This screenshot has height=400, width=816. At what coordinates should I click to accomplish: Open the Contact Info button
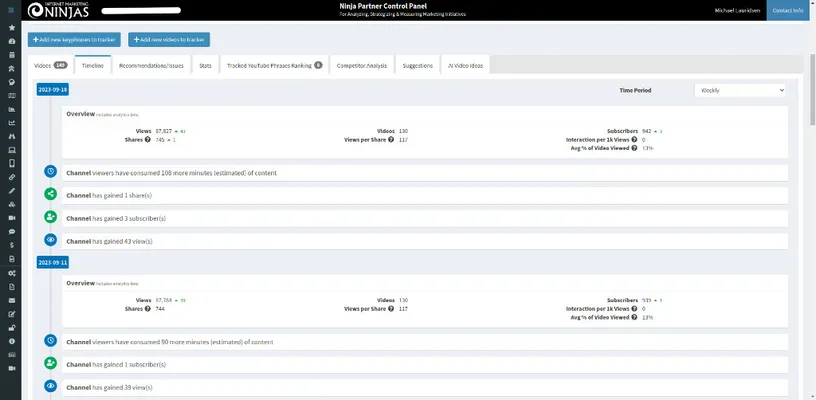pyautogui.click(x=790, y=10)
